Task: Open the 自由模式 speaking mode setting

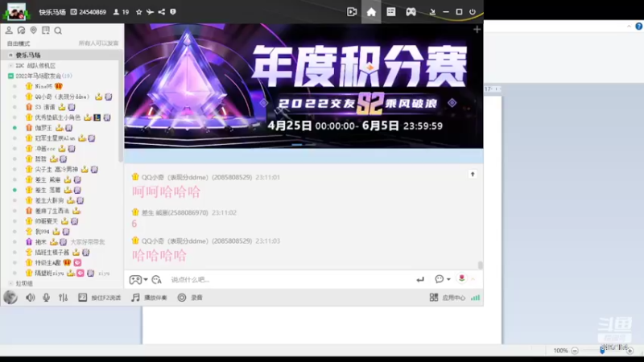Action: 18,43
